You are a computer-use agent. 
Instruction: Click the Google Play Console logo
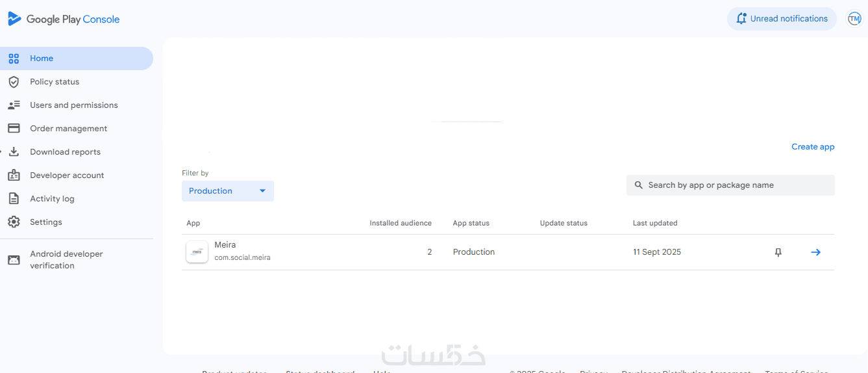64,19
